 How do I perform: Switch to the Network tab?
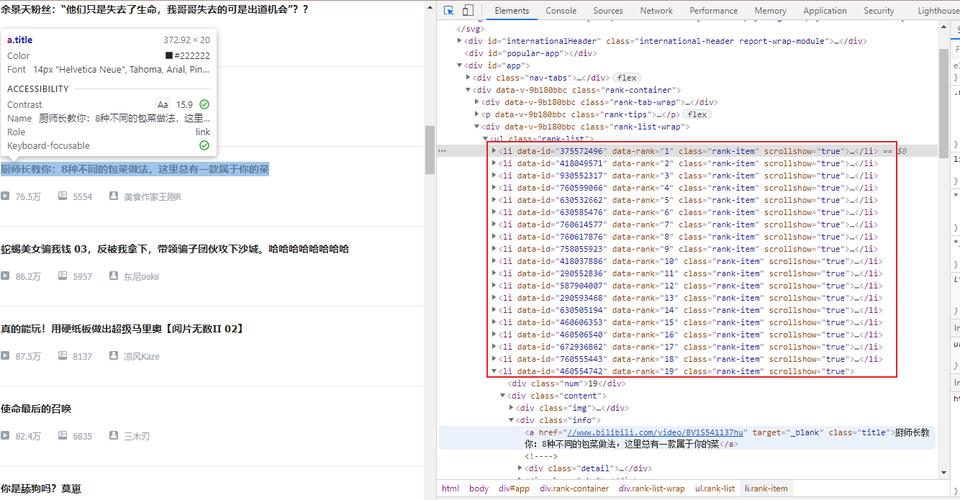tap(656, 10)
